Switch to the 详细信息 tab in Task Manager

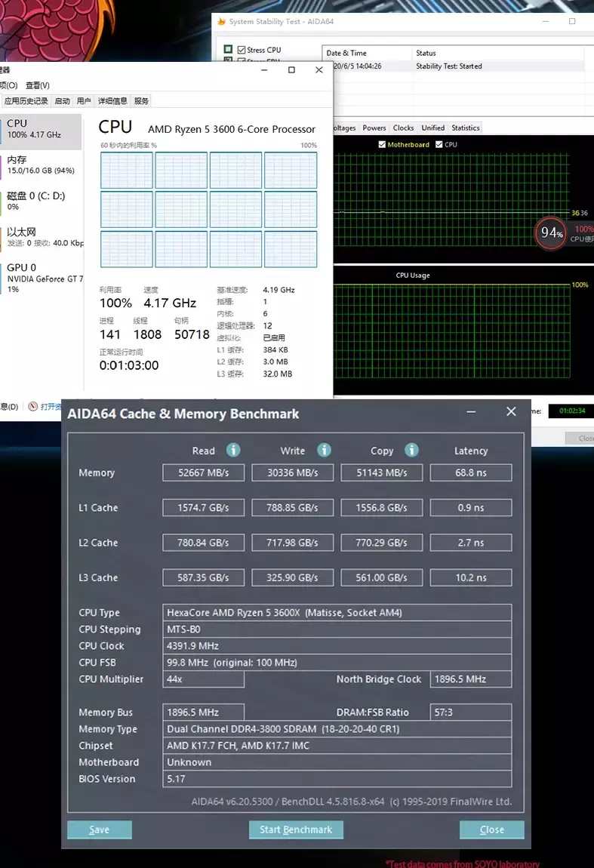point(112,100)
